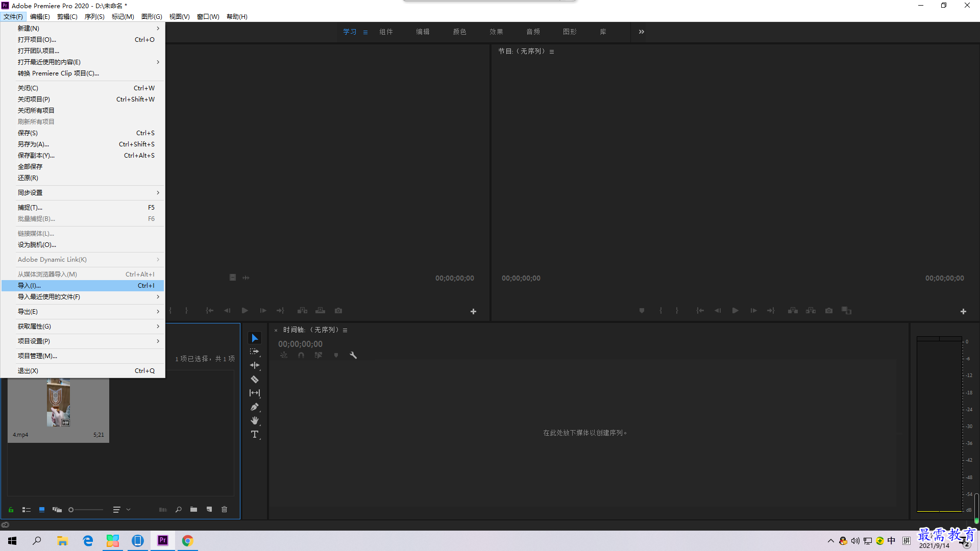Go to In point in Program monitor
Image resolution: width=980 pixels, height=551 pixels.
pyautogui.click(x=700, y=311)
